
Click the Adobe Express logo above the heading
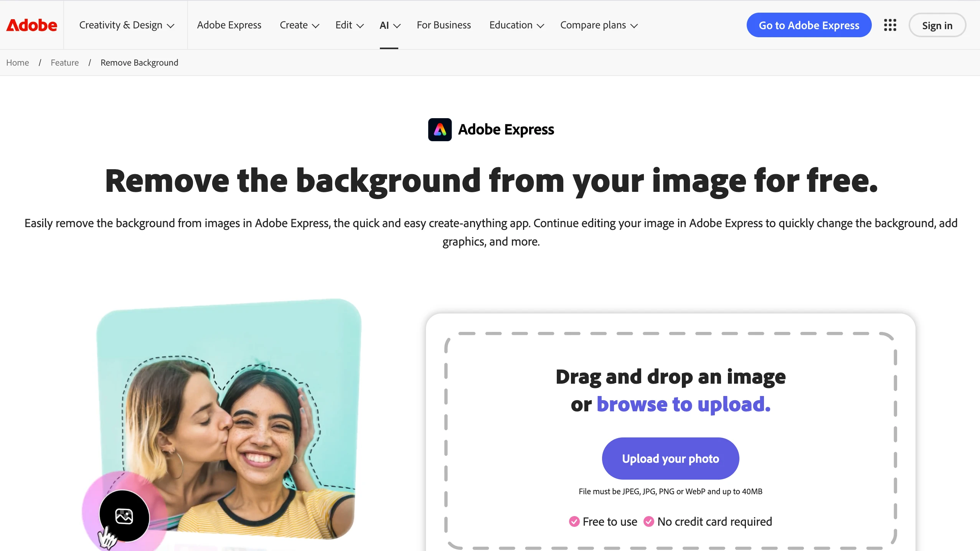pyautogui.click(x=440, y=130)
